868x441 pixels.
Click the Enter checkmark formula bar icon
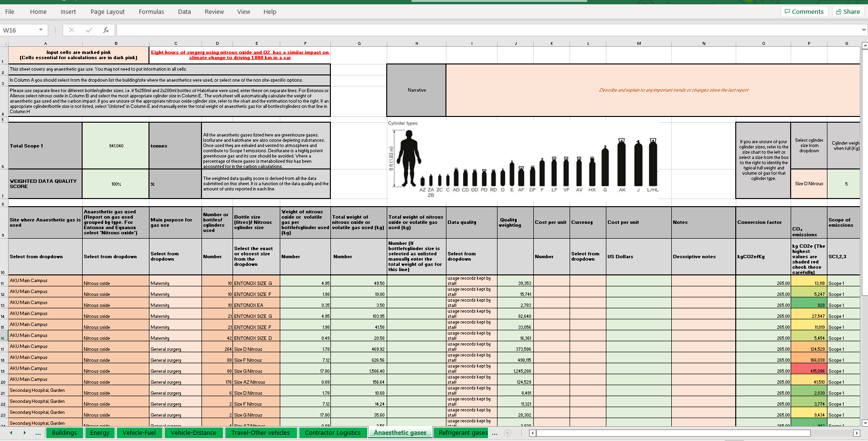pyautogui.click(x=89, y=30)
